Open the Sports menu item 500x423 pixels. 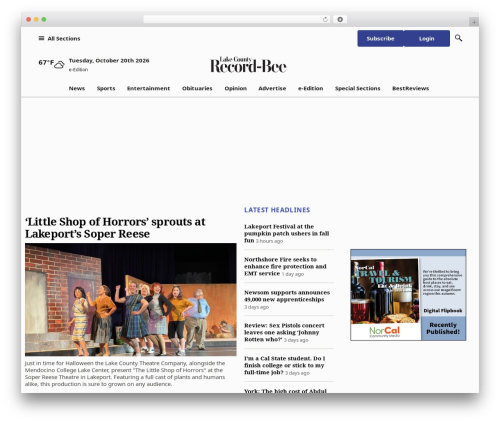point(106,88)
